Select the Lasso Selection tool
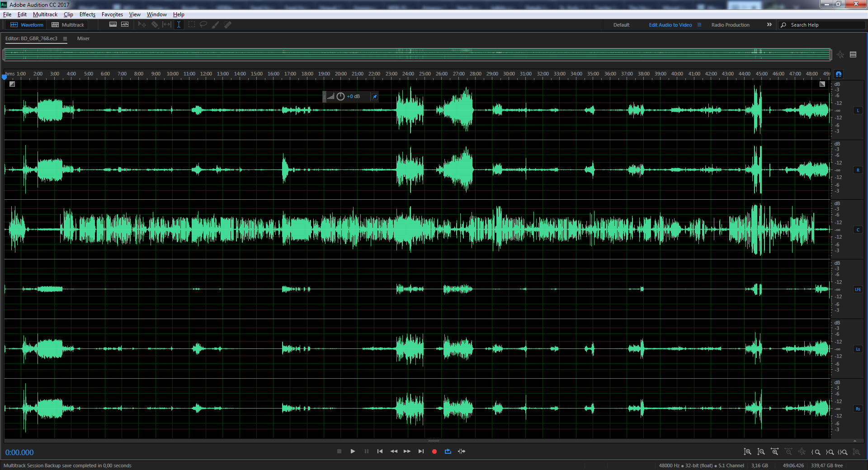 pyautogui.click(x=203, y=24)
